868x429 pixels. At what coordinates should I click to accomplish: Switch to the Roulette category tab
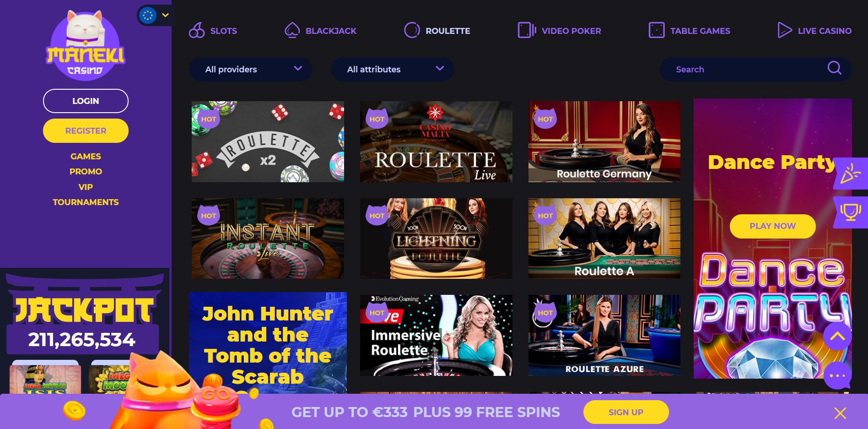tap(437, 31)
